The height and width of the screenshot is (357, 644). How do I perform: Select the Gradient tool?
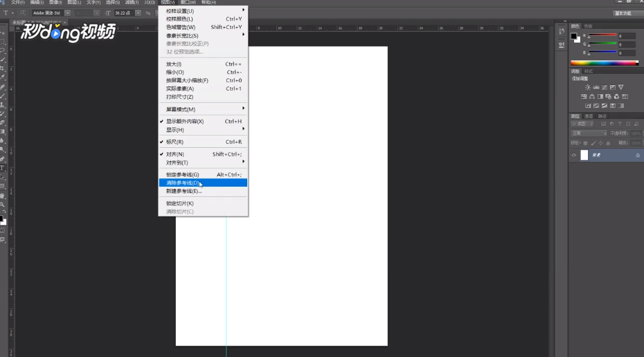point(3,131)
